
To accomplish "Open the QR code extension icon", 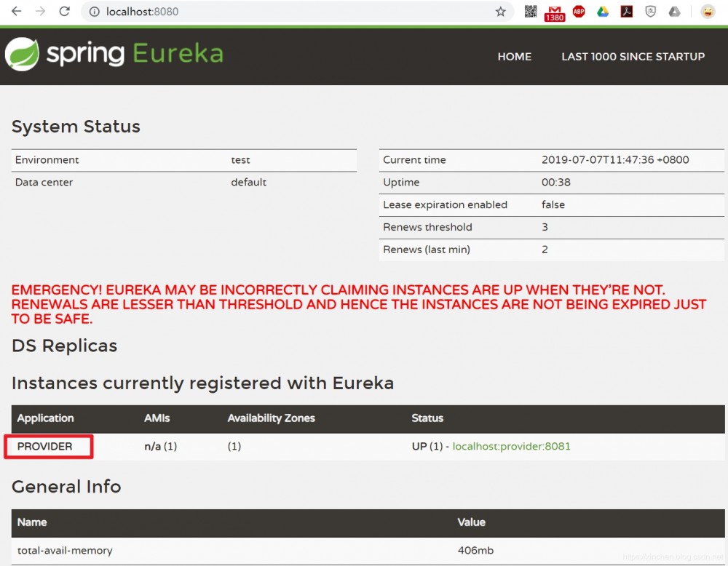I will click(531, 11).
